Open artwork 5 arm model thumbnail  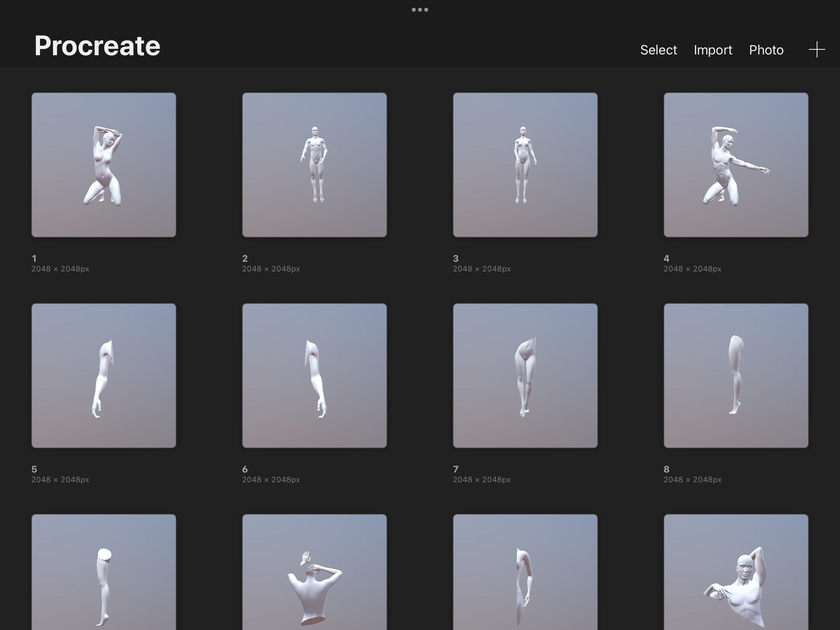pos(104,376)
